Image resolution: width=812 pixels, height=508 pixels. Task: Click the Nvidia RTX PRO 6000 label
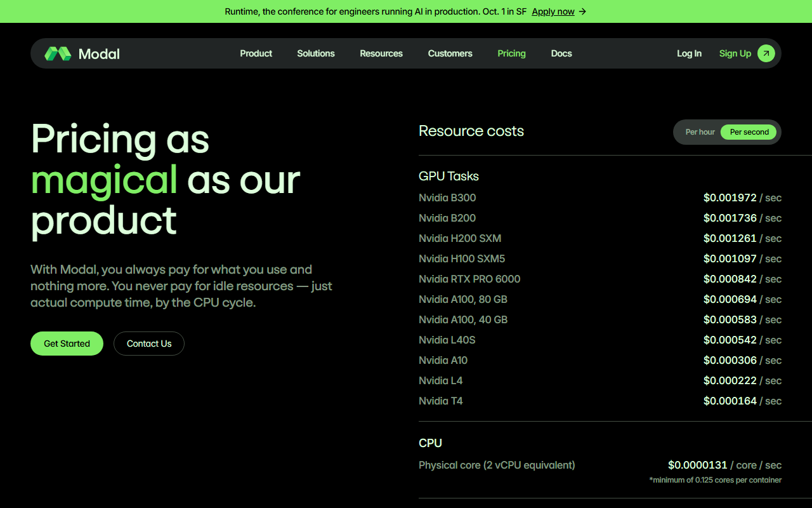point(469,279)
